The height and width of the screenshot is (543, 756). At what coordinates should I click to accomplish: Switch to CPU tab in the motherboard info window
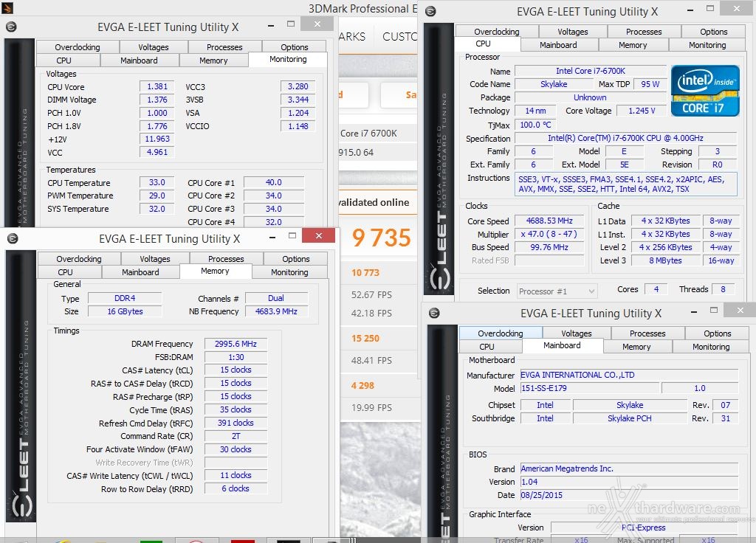tap(487, 347)
